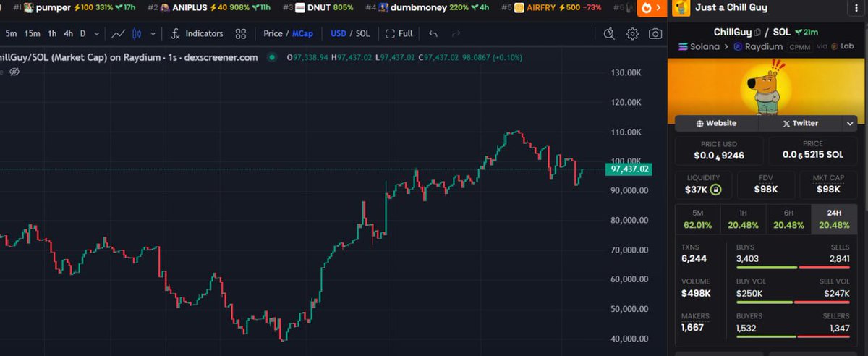The width and height of the screenshot is (868, 356).
Task: Switch chart to 15m timeframe
Action: coord(33,33)
